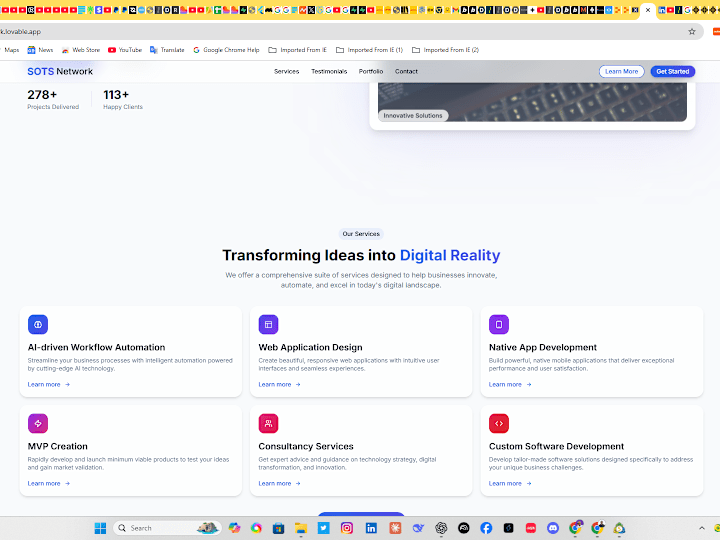Image resolution: width=720 pixels, height=540 pixels.
Task: Click the Maps bookmark
Action: 11,50
